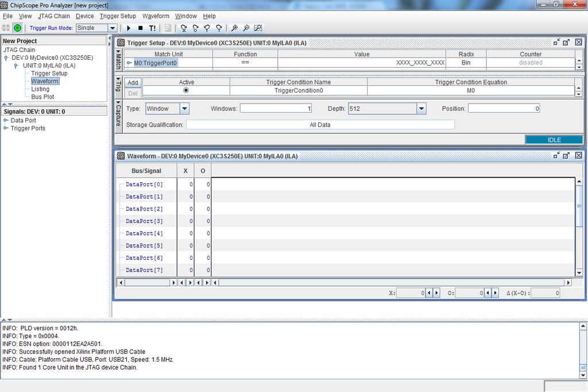Open the View menu
Image resolution: width=588 pixels, height=392 pixels.
click(25, 16)
